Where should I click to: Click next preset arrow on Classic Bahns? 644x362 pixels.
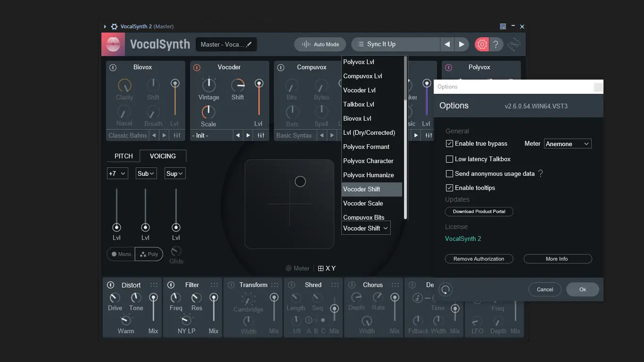pos(164,135)
